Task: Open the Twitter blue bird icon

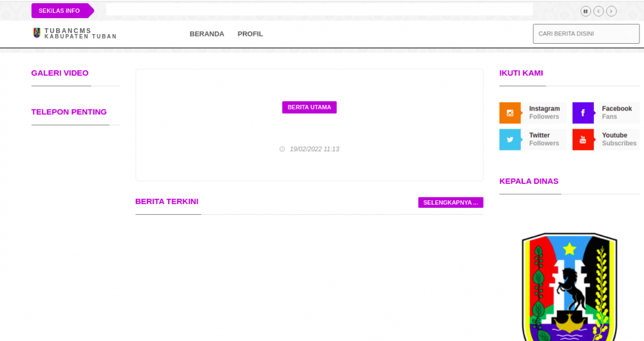Action: 509,140
